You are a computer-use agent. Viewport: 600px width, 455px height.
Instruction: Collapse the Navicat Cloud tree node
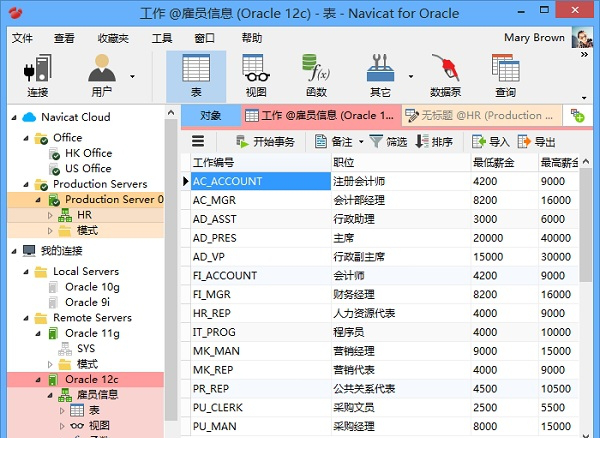coord(14,117)
